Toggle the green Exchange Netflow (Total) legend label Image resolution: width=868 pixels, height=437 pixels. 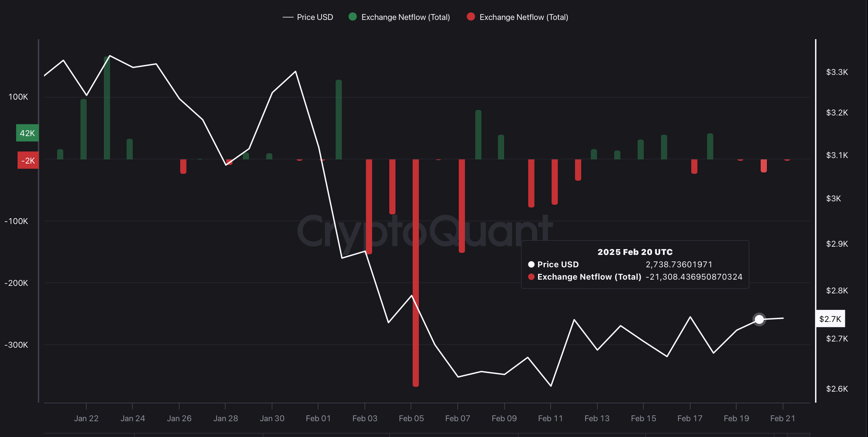405,17
